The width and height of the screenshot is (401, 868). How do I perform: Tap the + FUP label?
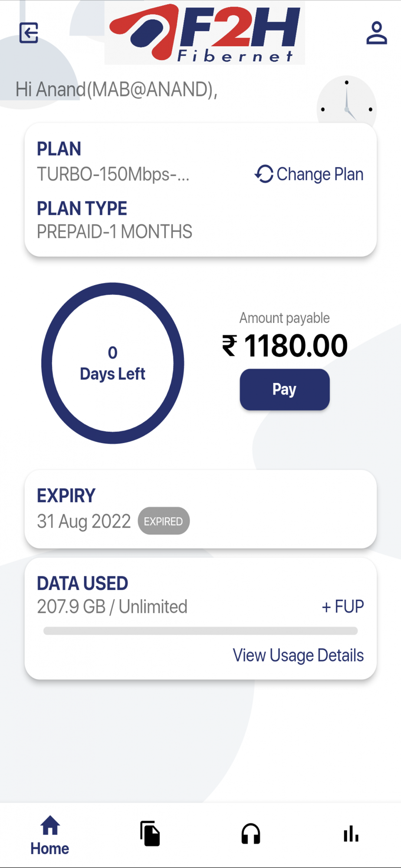point(342,606)
